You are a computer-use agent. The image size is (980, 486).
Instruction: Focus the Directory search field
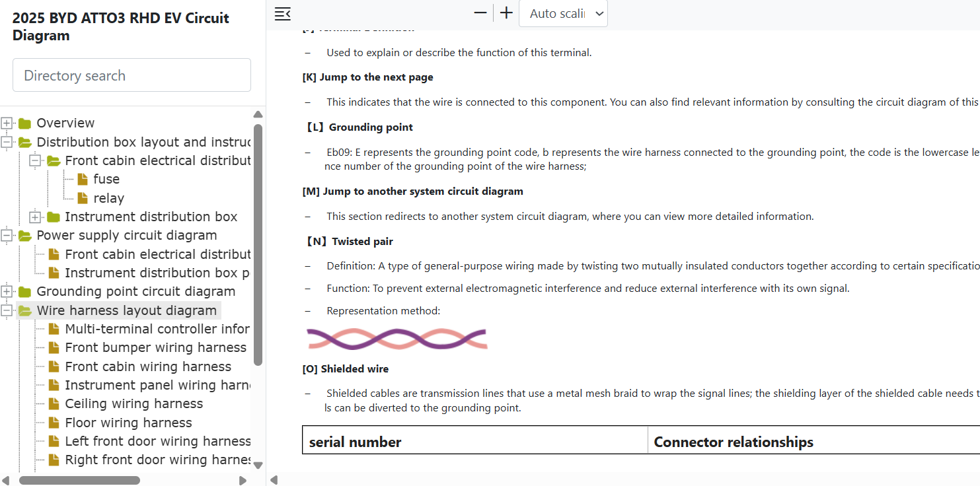point(132,75)
